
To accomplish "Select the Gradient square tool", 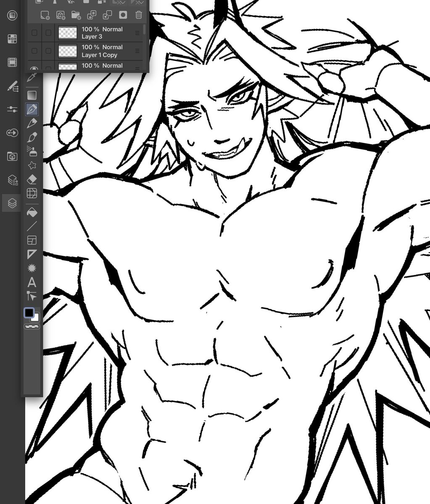I will tap(32, 95).
